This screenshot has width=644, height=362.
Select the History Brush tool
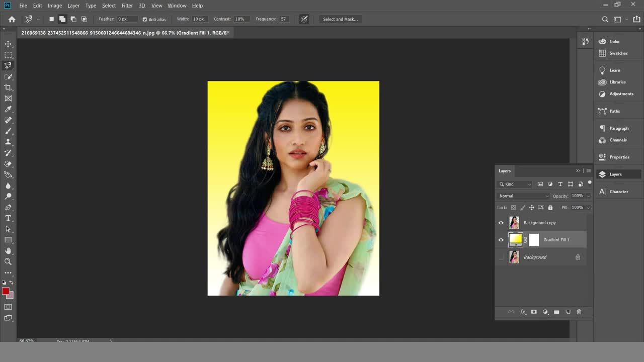pyautogui.click(x=8, y=153)
